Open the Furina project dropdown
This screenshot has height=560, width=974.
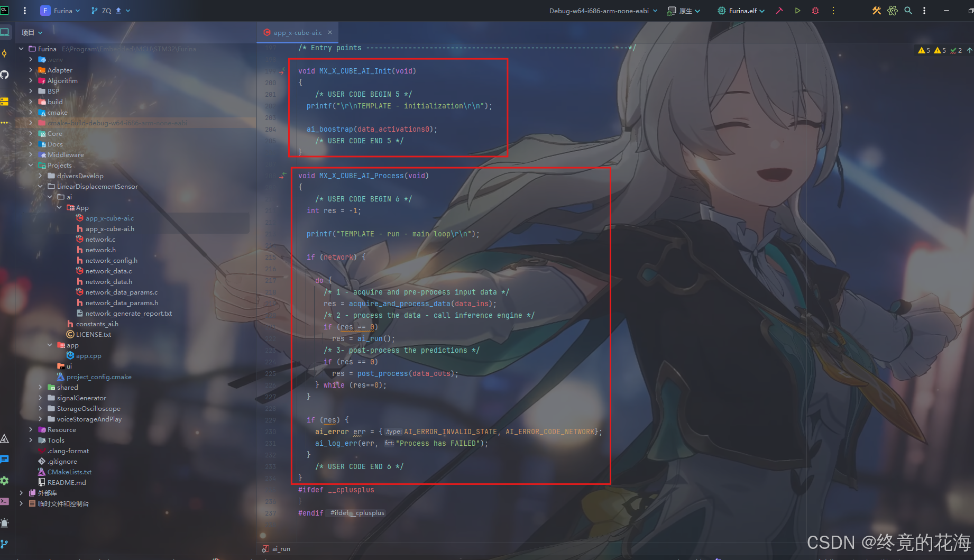pyautogui.click(x=61, y=11)
